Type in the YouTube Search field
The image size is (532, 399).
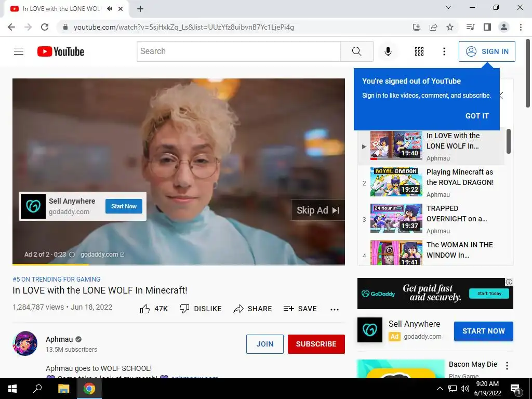239,51
